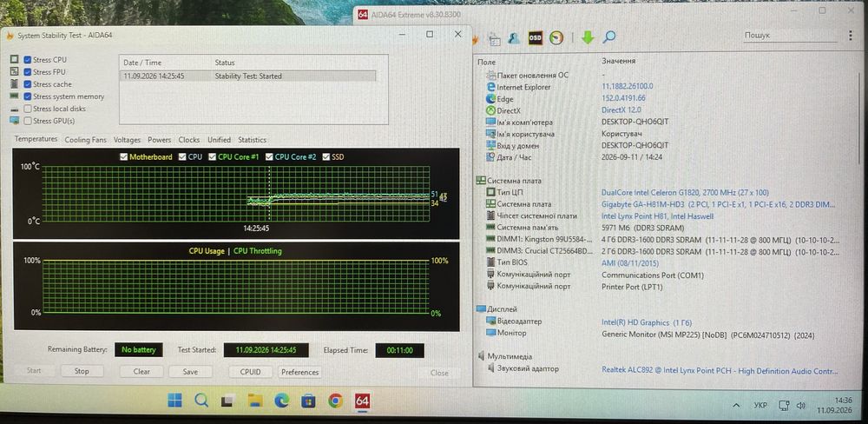This screenshot has height=424, width=868.
Task: Open the Realtek ALC892 link
Action: click(x=720, y=369)
